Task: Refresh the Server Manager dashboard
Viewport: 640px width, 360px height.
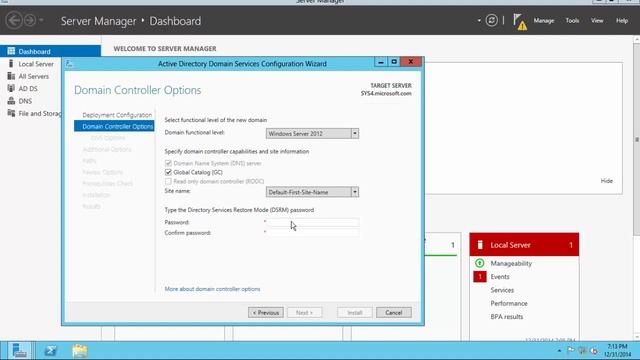Action: click(x=491, y=20)
